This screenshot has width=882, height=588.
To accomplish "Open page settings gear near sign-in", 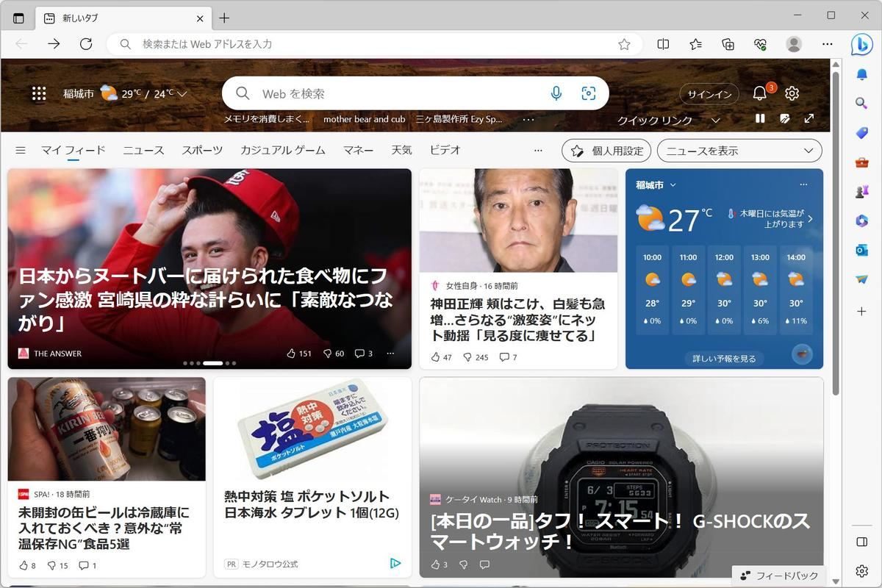I will coord(792,93).
